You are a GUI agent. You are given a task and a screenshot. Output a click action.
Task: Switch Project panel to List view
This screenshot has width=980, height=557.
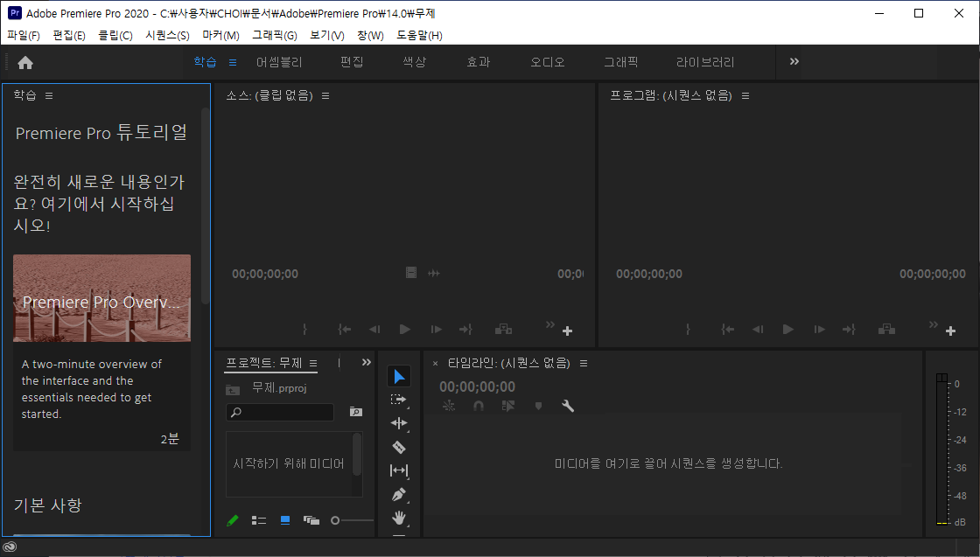pos(259,520)
